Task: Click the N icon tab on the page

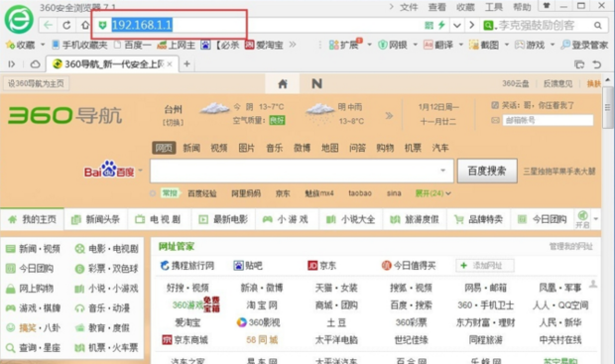Action: [x=316, y=83]
